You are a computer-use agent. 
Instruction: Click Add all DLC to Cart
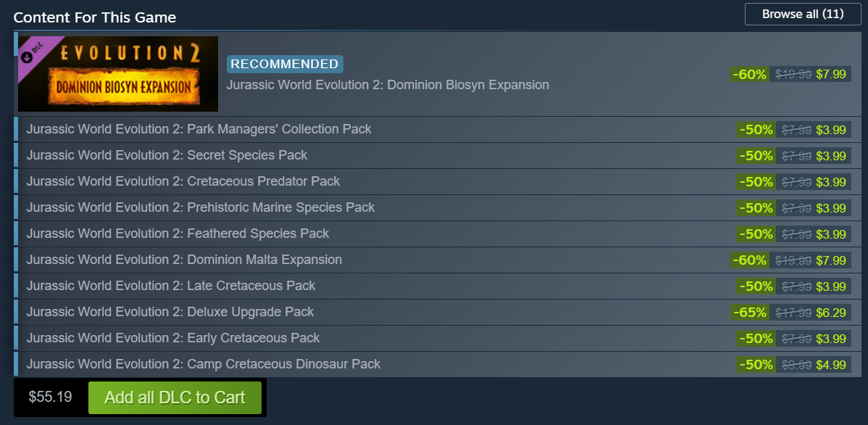pos(175,397)
